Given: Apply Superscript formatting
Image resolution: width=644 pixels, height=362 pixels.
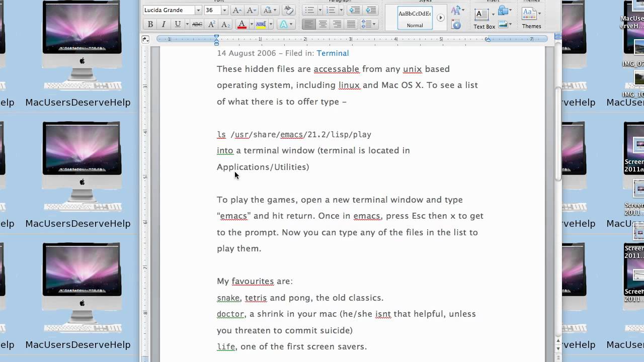Looking at the screenshot, I should pos(211,24).
